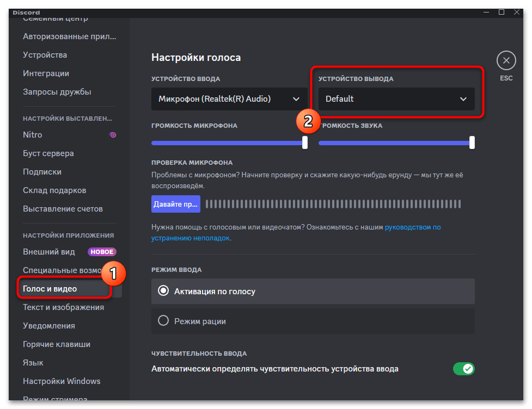Open Настройки Windows settings section
The image size is (532, 409).
pos(62,381)
